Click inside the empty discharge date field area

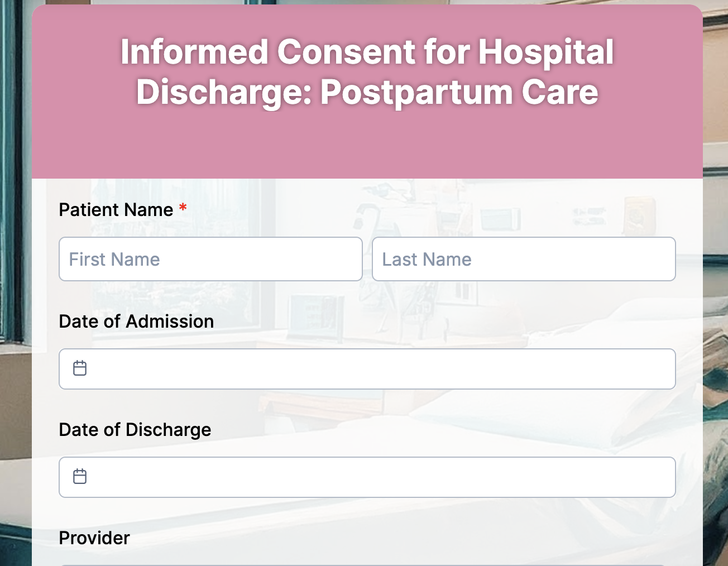[335, 477]
